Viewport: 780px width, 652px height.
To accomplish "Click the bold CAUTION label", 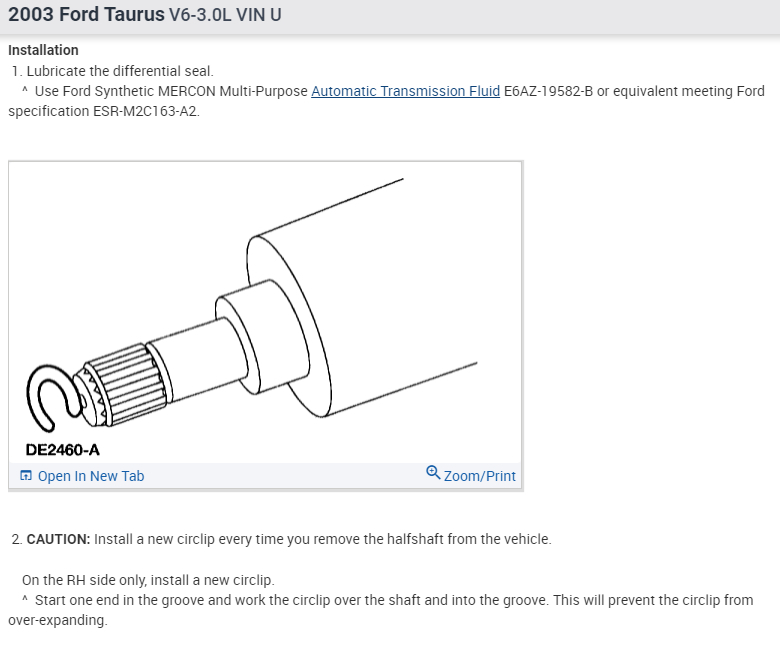I will [58, 540].
